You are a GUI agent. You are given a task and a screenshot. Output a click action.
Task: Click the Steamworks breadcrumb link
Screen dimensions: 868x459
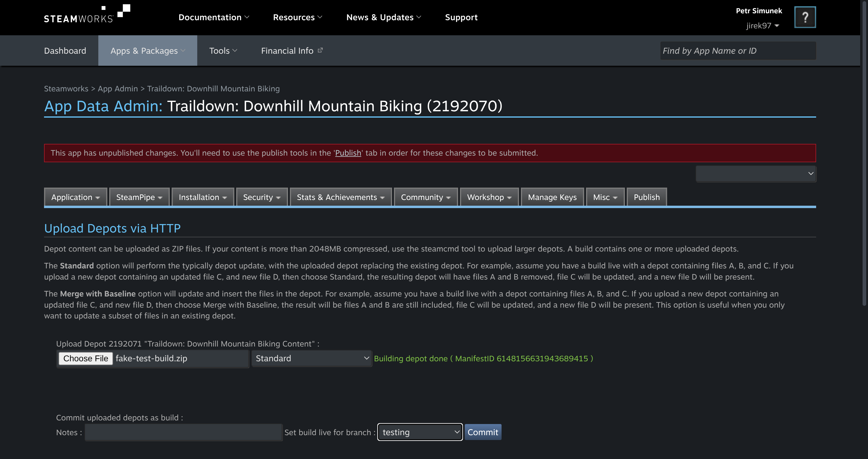(x=66, y=89)
